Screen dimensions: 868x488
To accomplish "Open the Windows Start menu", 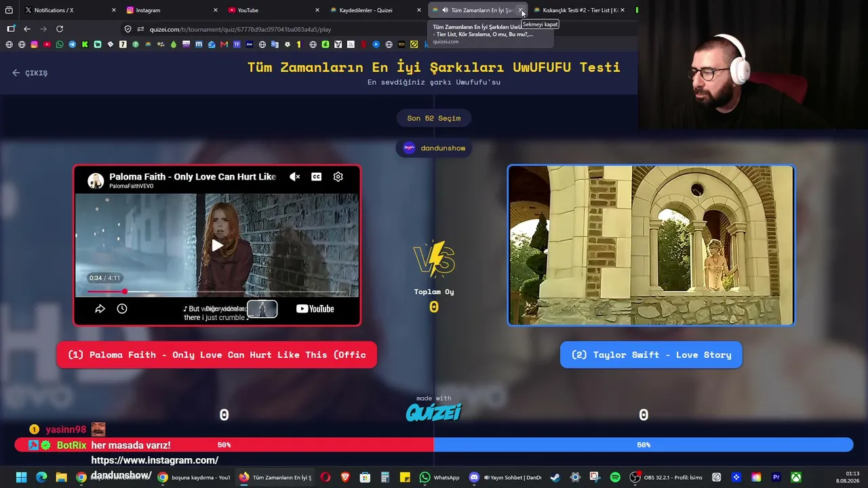I will [x=21, y=477].
